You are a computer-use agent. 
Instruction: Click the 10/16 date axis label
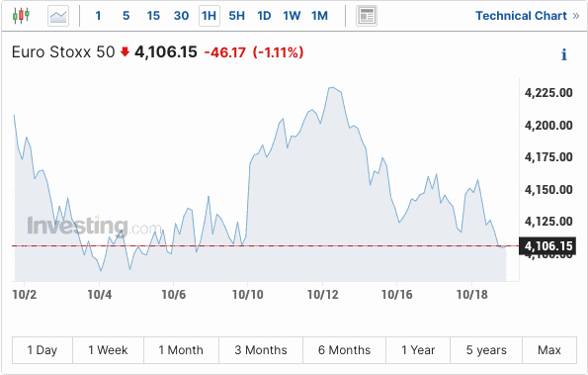click(x=397, y=295)
